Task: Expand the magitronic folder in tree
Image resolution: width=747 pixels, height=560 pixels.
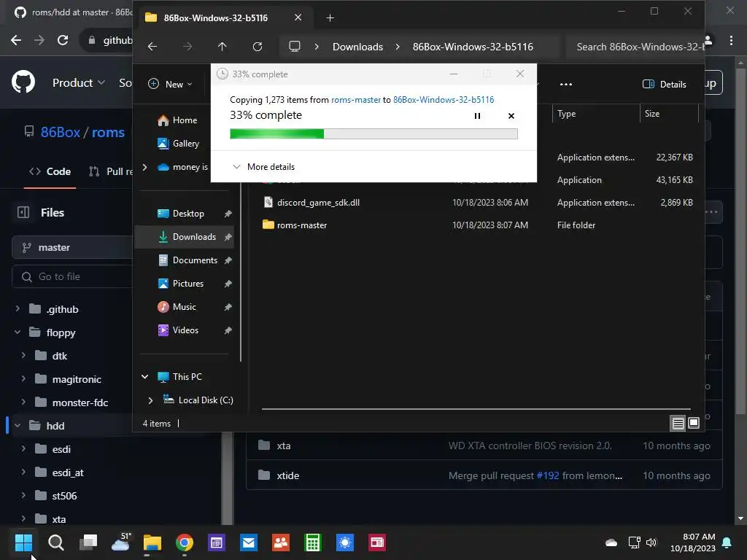Action: coord(23,379)
